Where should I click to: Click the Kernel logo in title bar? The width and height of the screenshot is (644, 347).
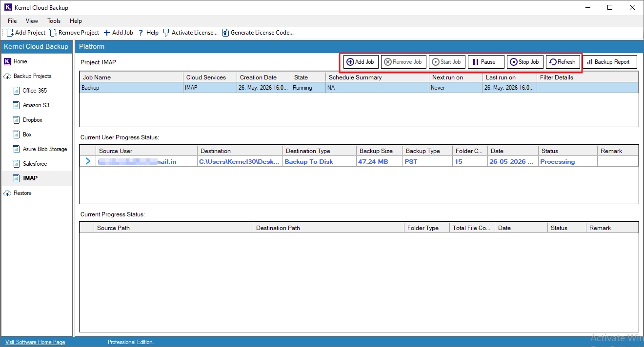click(7, 7)
